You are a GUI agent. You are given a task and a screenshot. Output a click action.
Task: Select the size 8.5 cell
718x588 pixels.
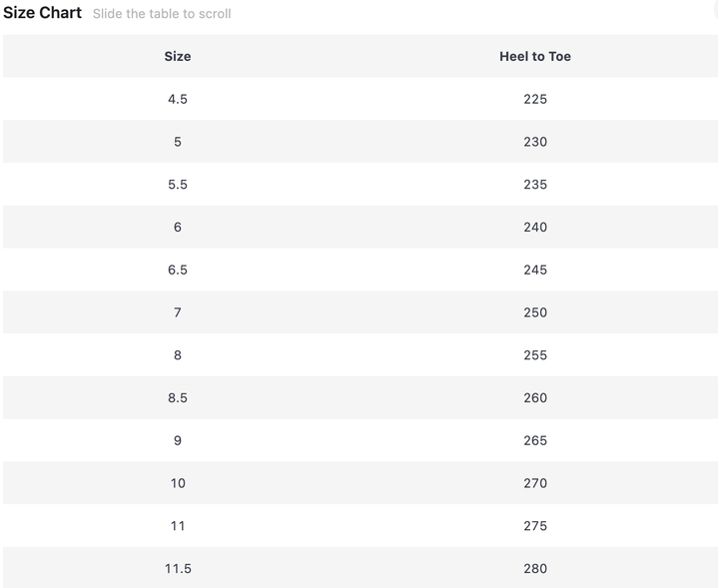[x=178, y=397]
